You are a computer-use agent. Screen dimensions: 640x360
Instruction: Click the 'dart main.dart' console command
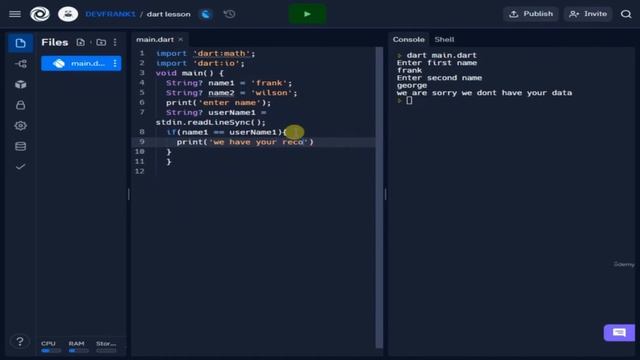click(x=442, y=55)
